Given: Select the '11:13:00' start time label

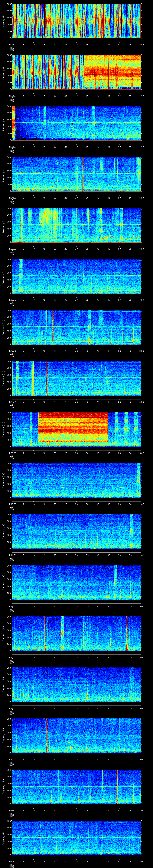Looking at the screenshot, I should 12,657.
